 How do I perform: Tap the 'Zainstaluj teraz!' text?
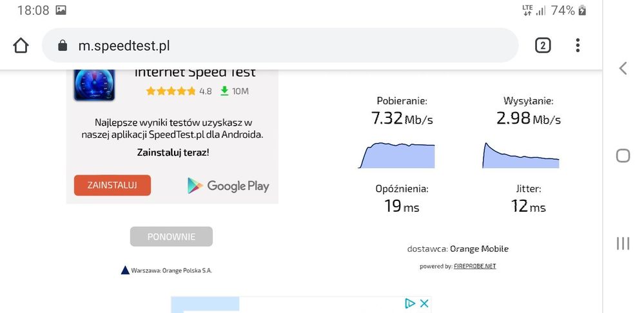coord(173,153)
